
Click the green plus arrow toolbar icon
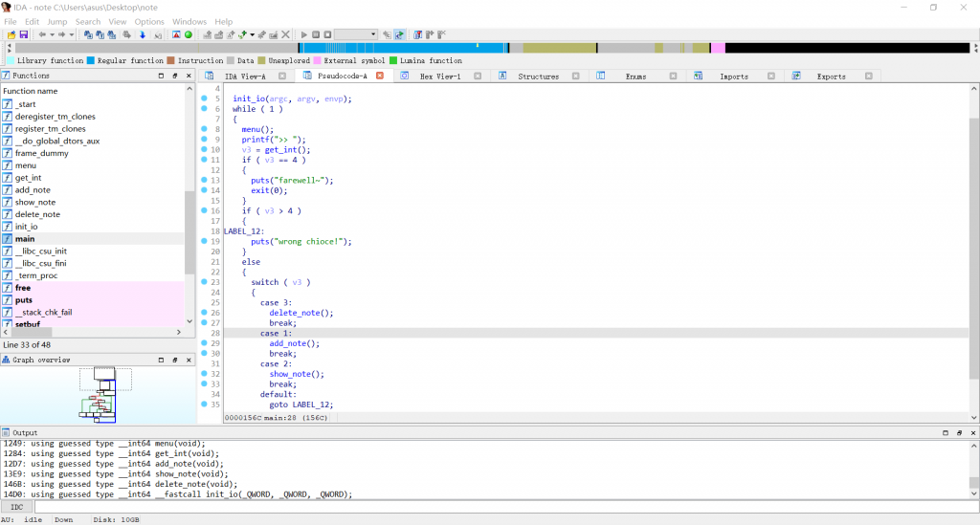242,34
